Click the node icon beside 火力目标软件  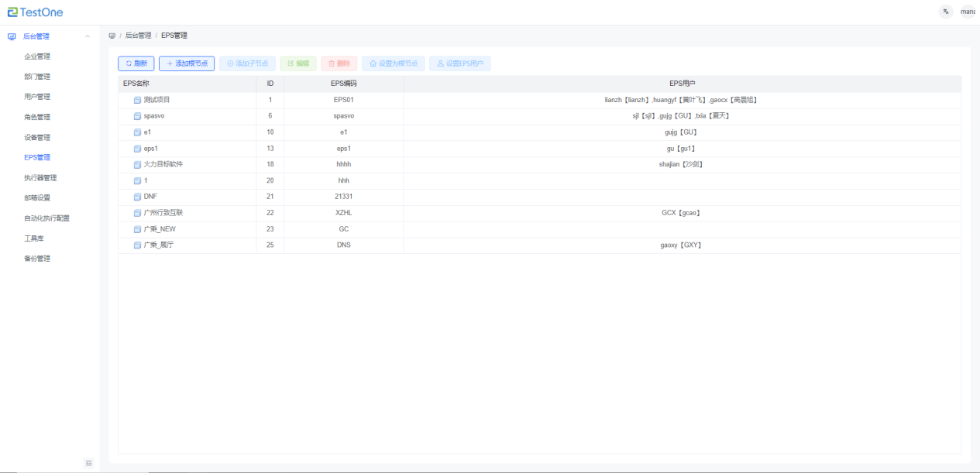click(x=137, y=165)
